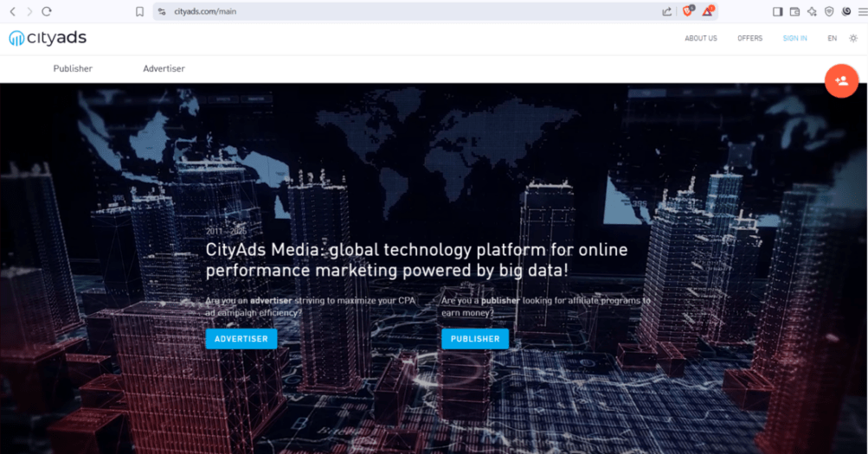Click the blue ADVERTISER button
This screenshot has width=868, height=454.
point(241,339)
